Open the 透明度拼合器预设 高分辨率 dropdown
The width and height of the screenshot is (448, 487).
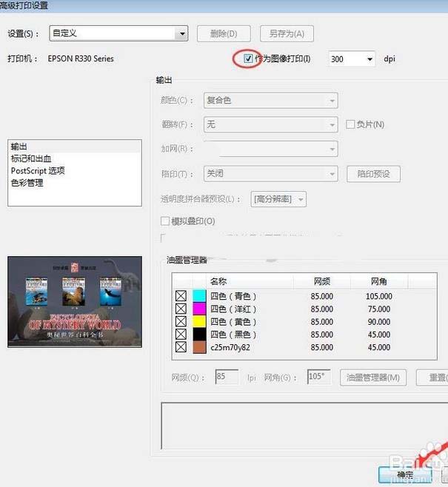278,199
